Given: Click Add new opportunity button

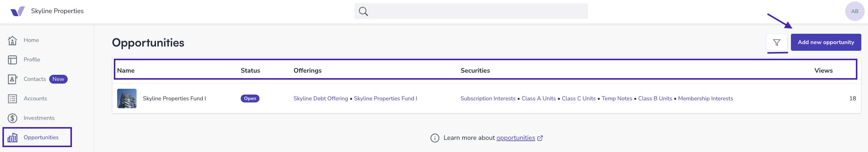Looking at the screenshot, I should [x=826, y=42].
